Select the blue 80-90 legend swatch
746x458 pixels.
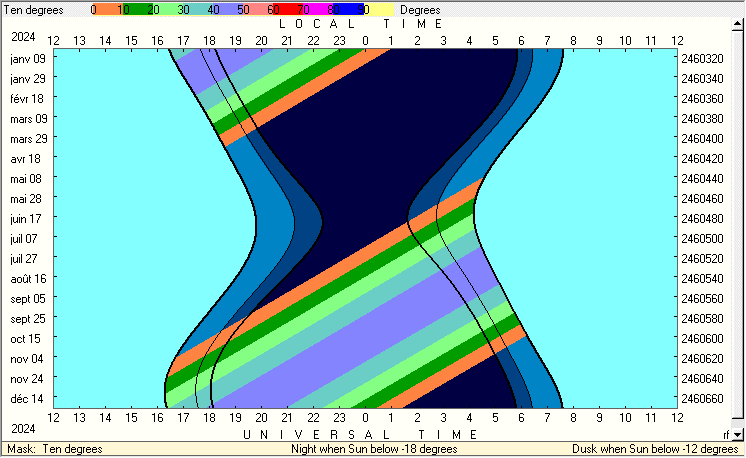point(348,10)
